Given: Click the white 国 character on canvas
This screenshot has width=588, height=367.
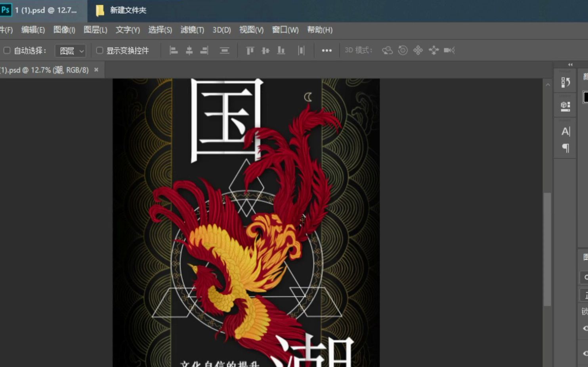Looking at the screenshot, I should (226, 121).
